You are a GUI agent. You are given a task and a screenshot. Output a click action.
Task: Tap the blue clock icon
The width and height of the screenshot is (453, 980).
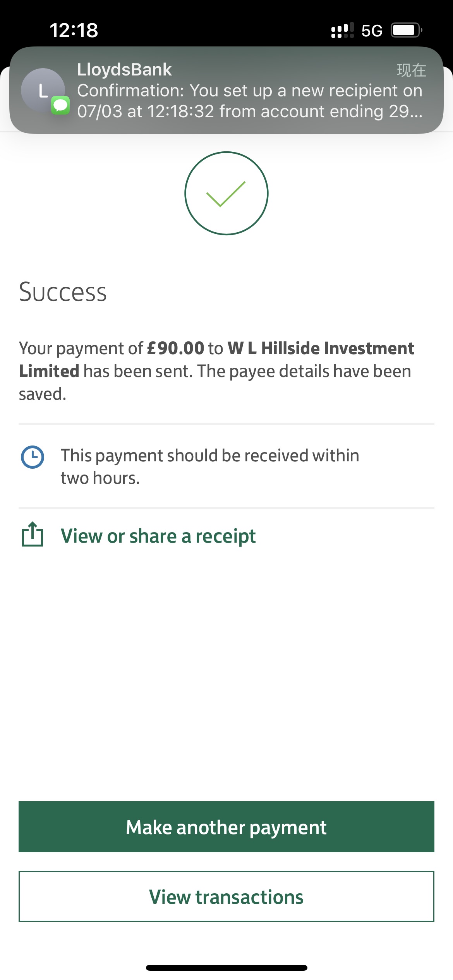(x=33, y=457)
